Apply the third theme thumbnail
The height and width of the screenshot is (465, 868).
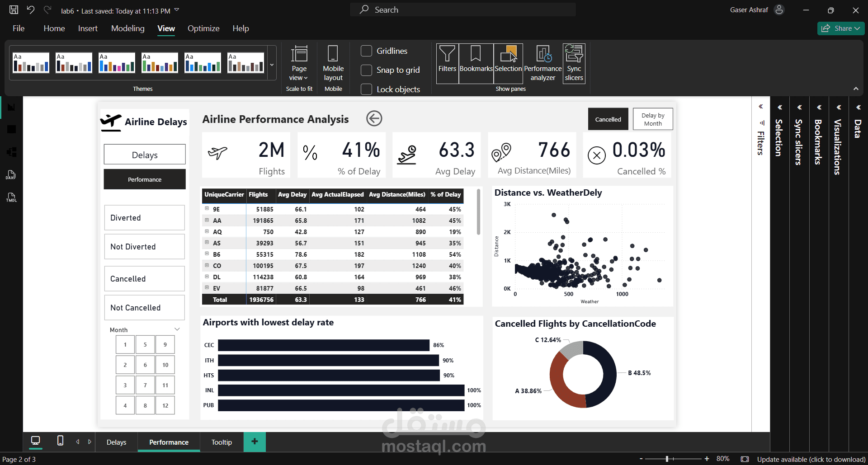coord(117,62)
